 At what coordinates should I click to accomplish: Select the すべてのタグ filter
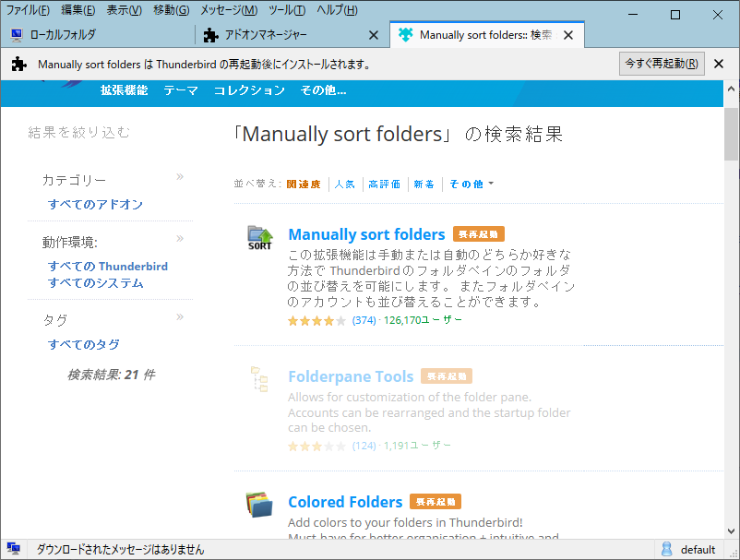click(84, 344)
